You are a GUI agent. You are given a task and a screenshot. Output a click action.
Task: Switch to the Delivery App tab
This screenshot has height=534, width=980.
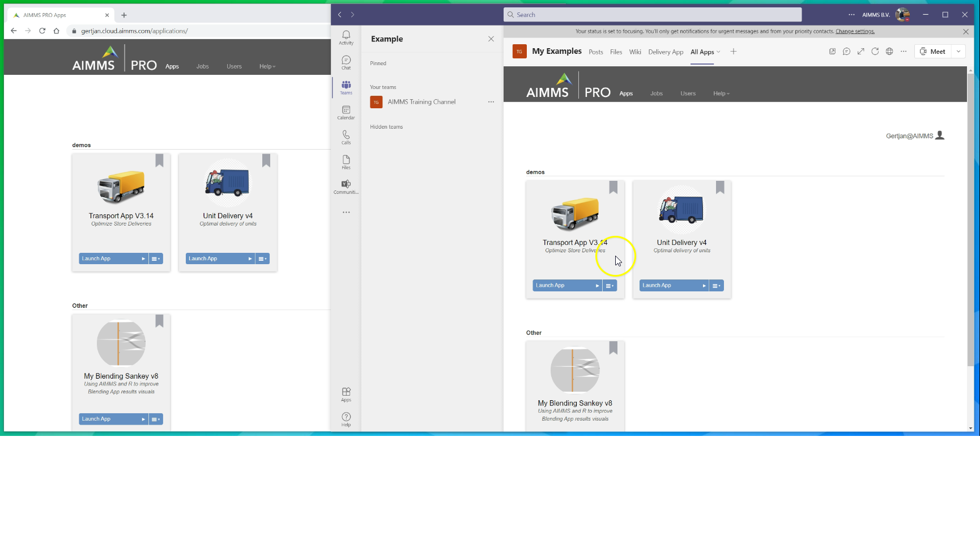[x=666, y=52]
